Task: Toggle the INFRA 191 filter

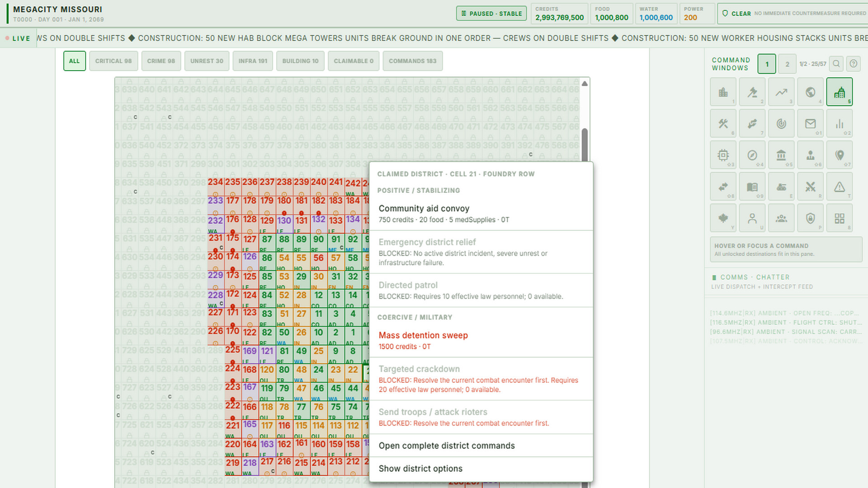Action: click(253, 61)
